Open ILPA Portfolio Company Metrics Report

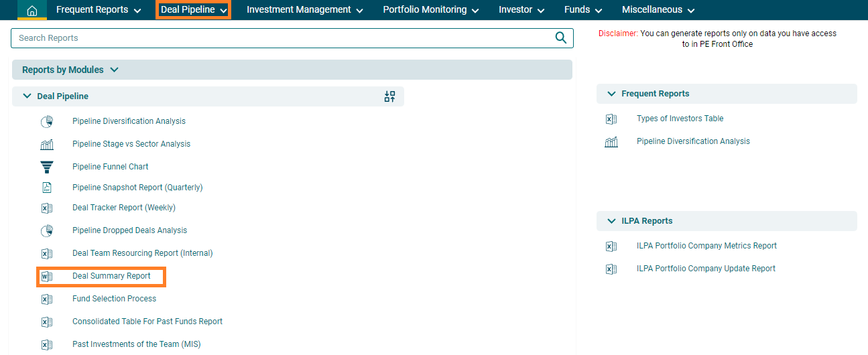[x=706, y=246]
